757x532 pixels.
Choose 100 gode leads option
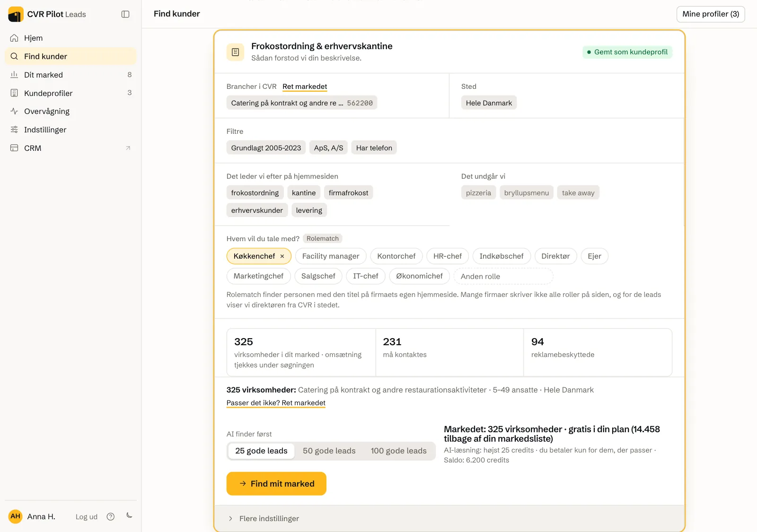point(399,451)
